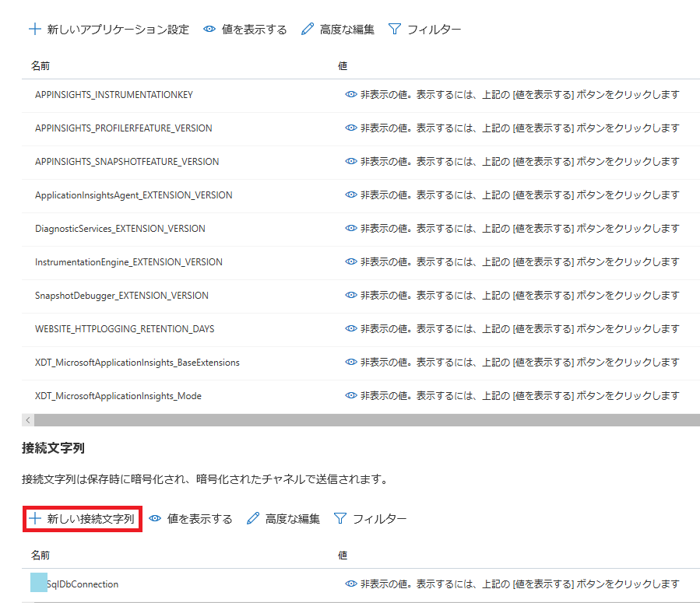Open XDT_MicrosoftApplicationInsights_Mode setting
The image size is (700, 603).
[118, 395]
